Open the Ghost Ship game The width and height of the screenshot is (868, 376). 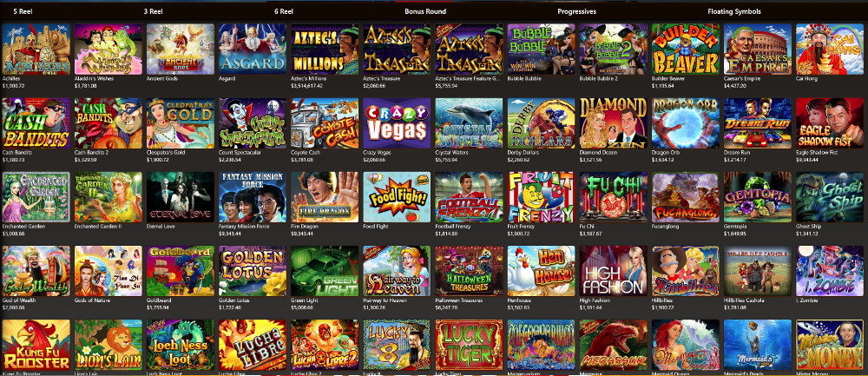click(x=830, y=197)
